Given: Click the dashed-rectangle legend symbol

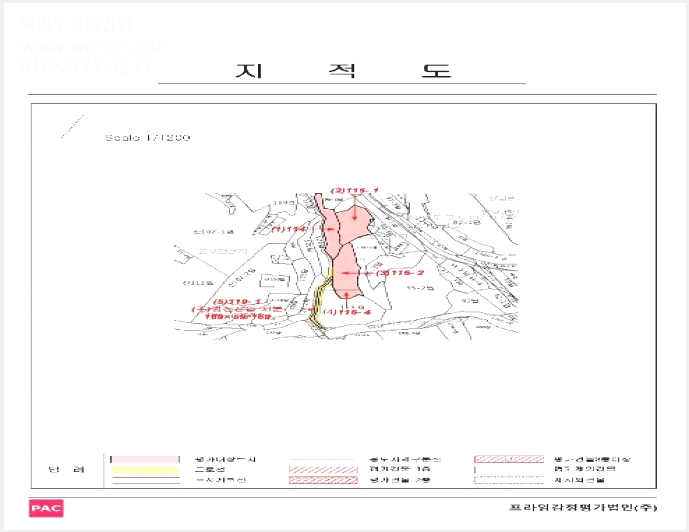Looking at the screenshot, I should coord(509,480).
